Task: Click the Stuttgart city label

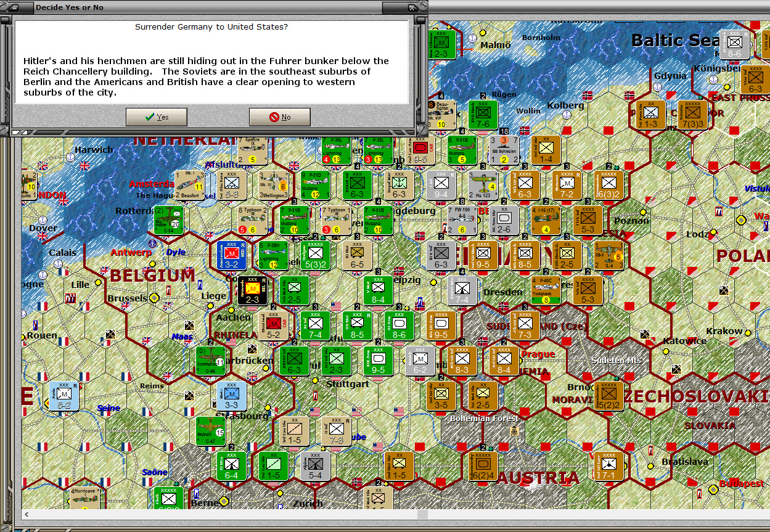Action: 348,384
